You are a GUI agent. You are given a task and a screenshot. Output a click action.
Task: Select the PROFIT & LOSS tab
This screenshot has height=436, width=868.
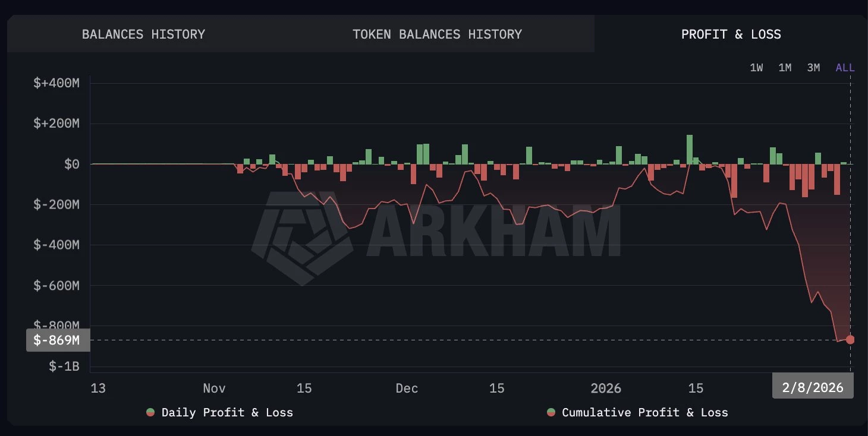coord(731,34)
